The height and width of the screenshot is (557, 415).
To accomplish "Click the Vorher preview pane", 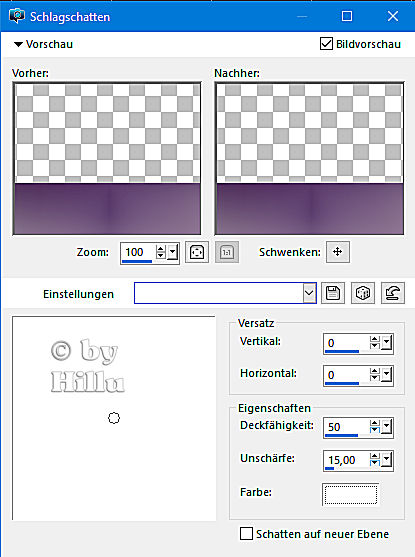I will click(x=107, y=158).
